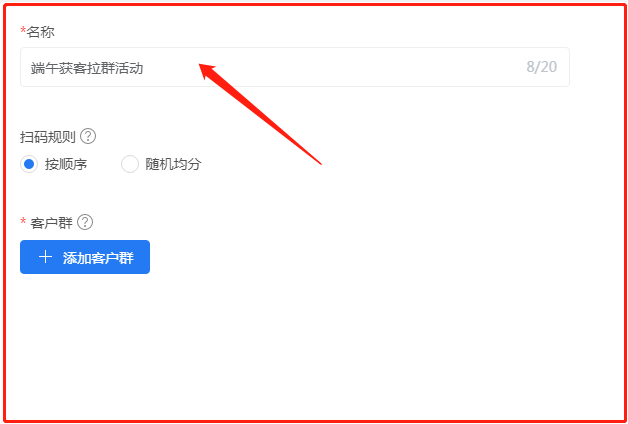The height and width of the screenshot is (424, 628).
Task: Click plus icon inside 添加客户群 button
Action: click(x=46, y=257)
